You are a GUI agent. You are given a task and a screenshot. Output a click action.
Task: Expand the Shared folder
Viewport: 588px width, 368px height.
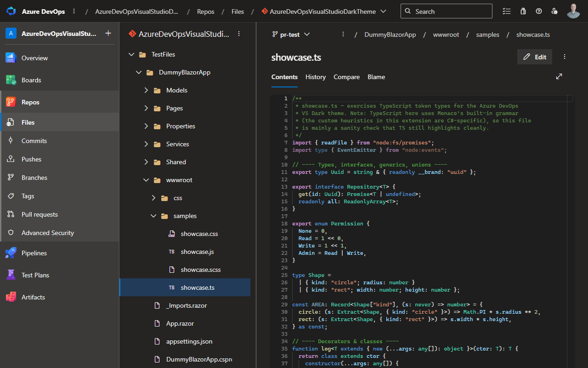click(146, 162)
